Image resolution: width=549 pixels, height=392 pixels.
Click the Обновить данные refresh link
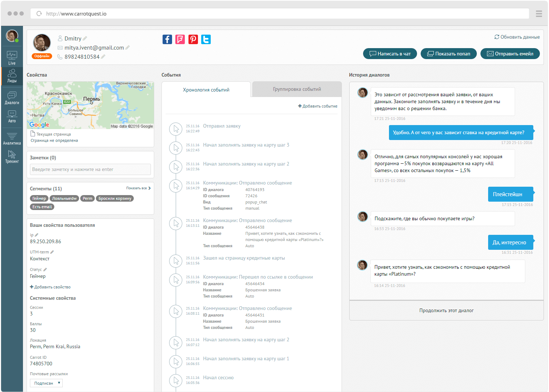517,37
